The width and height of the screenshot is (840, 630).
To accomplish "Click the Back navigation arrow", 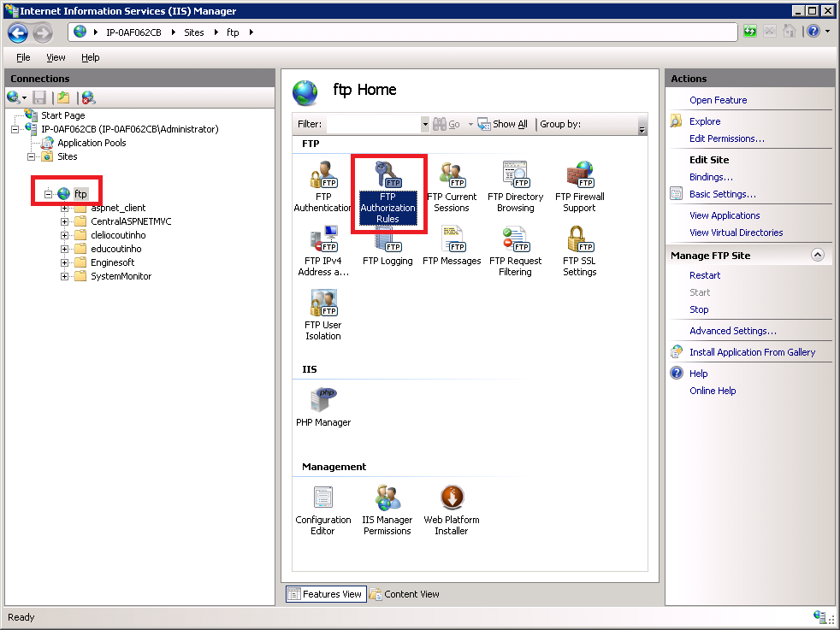I will (18, 33).
